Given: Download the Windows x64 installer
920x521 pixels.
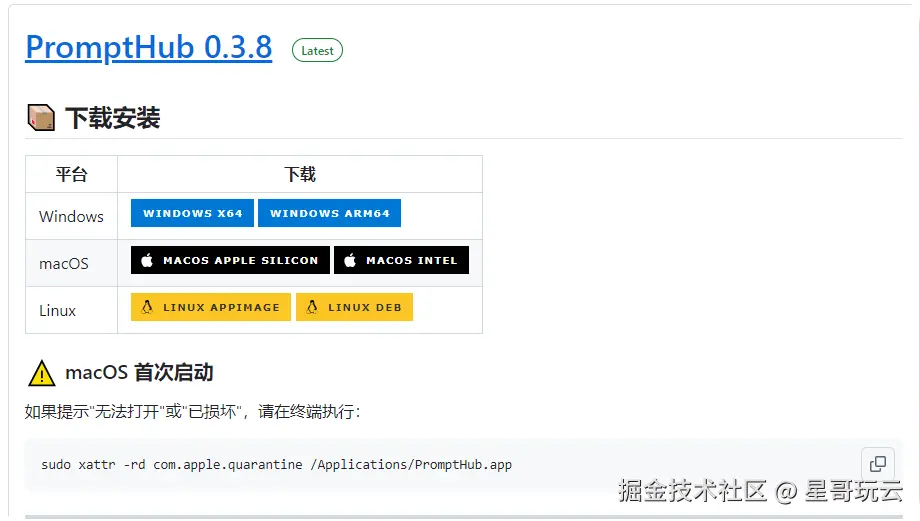Looking at the screenshot, I should 192,213.
